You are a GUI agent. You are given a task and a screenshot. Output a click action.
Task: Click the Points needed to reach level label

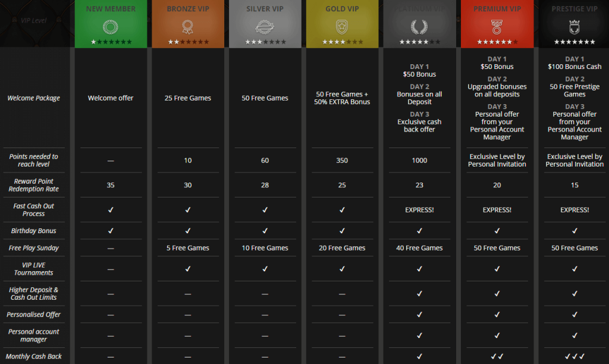click(34, 161)
